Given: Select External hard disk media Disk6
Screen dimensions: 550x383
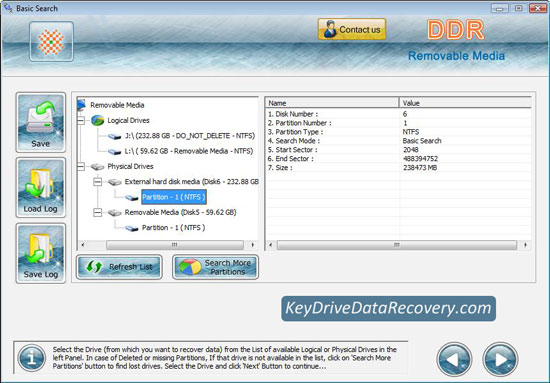Looking at the screenshot, I should pyautogui.click(x=192, y=182).
